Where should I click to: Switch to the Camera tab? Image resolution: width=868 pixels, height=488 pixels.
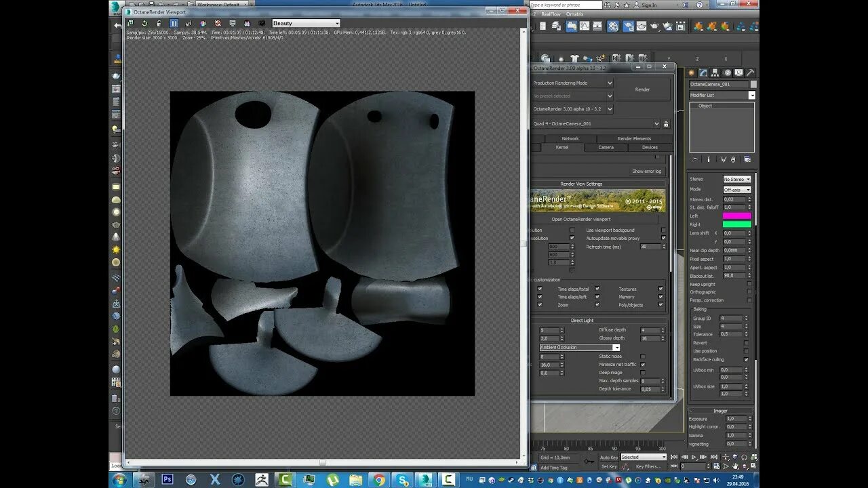606,147
